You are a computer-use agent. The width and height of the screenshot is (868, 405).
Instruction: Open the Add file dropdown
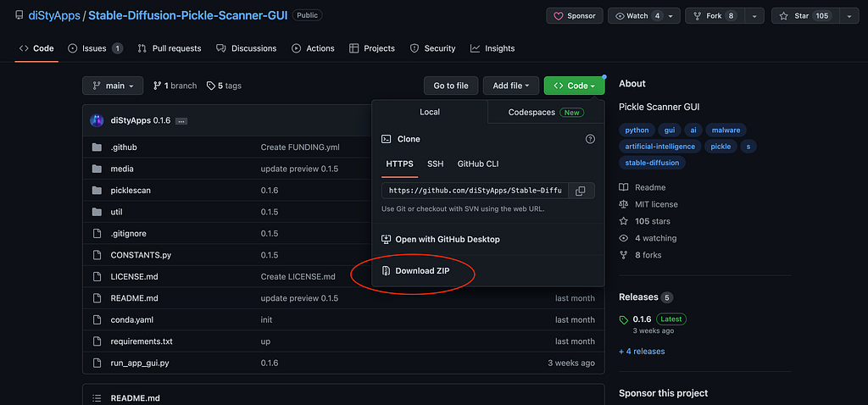511,86
